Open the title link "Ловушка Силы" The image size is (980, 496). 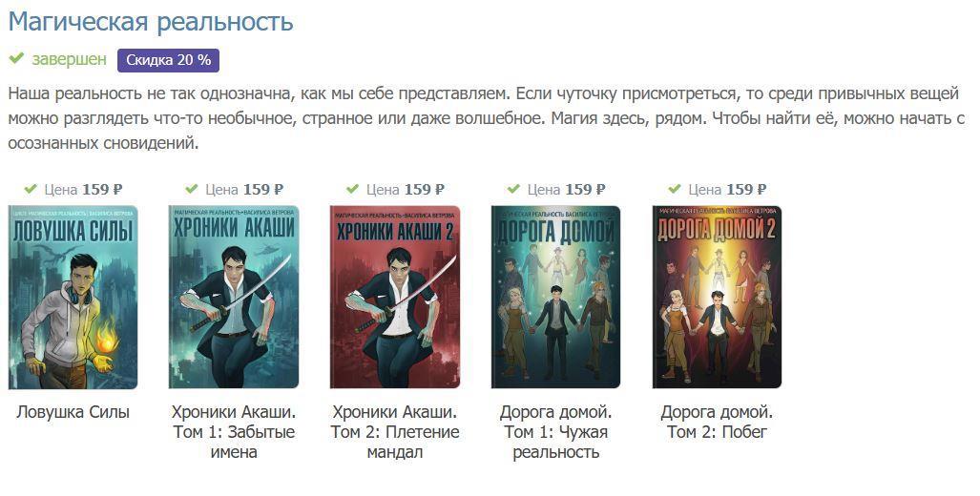pos(73,412)
